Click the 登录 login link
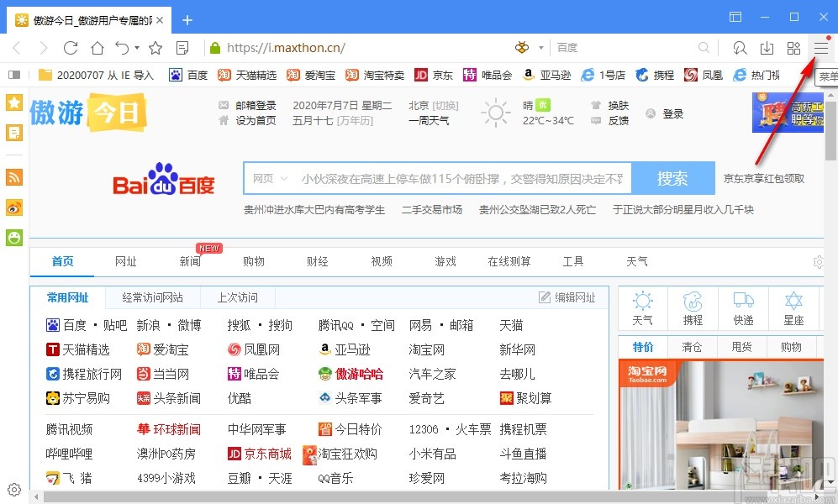The image size is (838, 504). coord(673,113)
